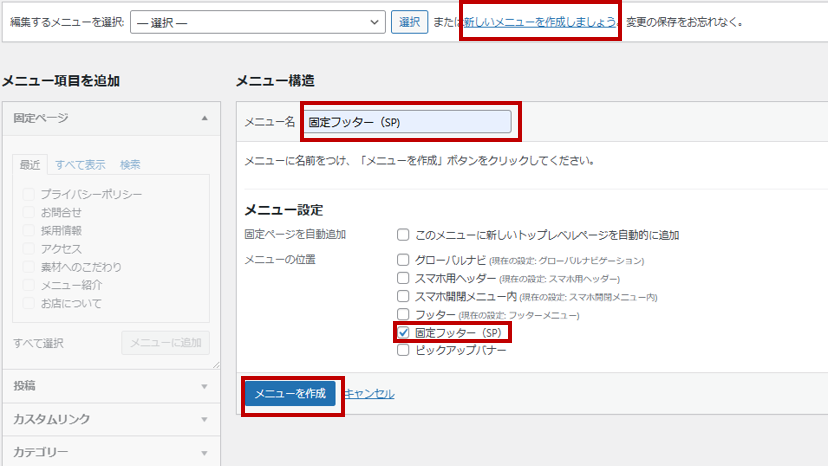
Task: Uncheck the 固定フッター（SP） location checkbox
Action: [403, 332]
